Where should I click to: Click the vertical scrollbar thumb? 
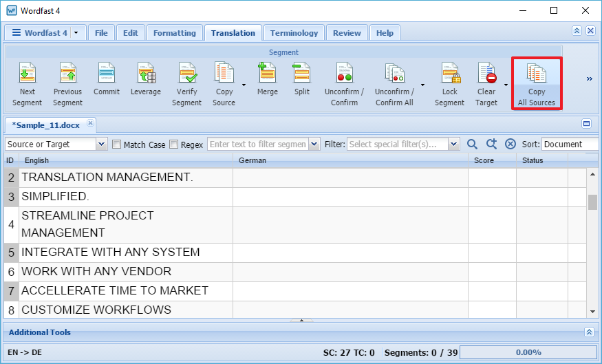[x=592, y=202]
